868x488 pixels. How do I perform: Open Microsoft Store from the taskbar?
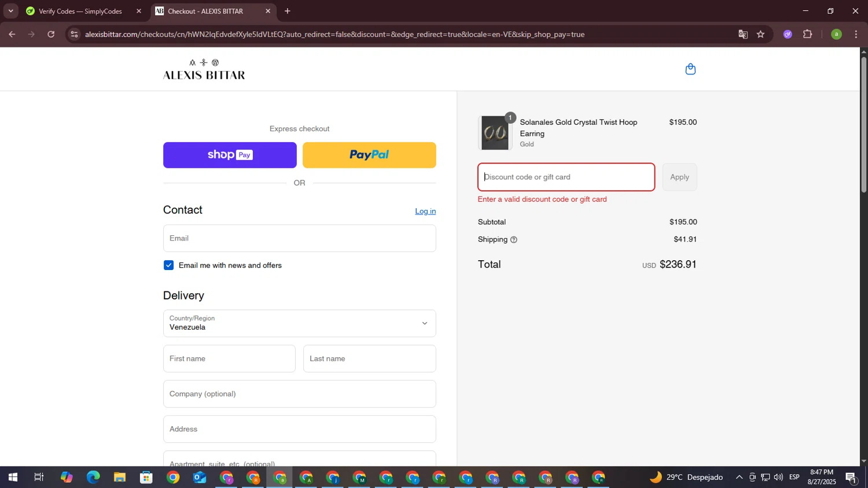[146, 478]
